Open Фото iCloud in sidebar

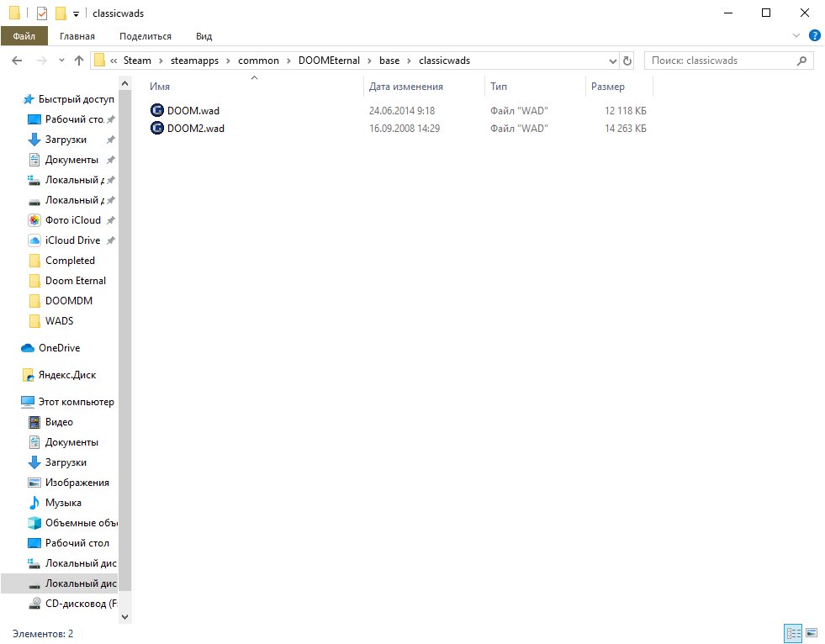(72, 220)
